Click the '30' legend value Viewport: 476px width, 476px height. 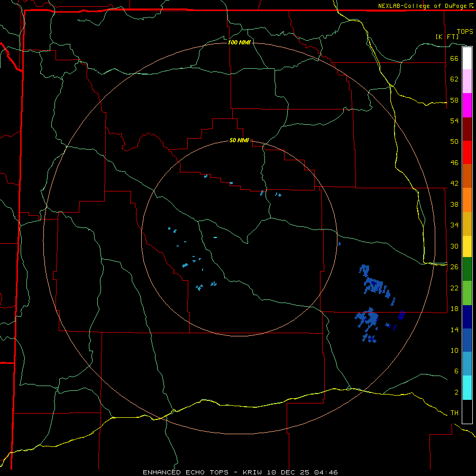click(454, 246)
